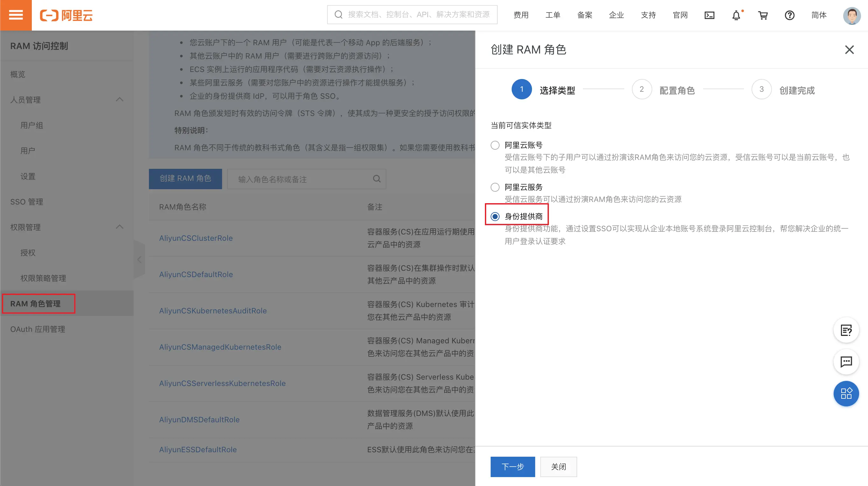Collapse the 权限管理 section
Image resolution: width=868 pixels, height=486 pixels.
(120, 227)
